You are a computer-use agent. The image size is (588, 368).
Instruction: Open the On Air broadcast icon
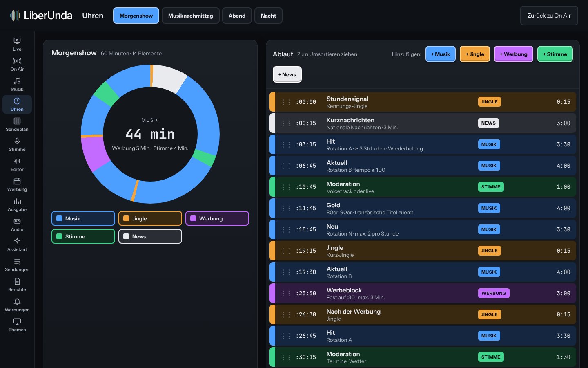coord(17,61)
